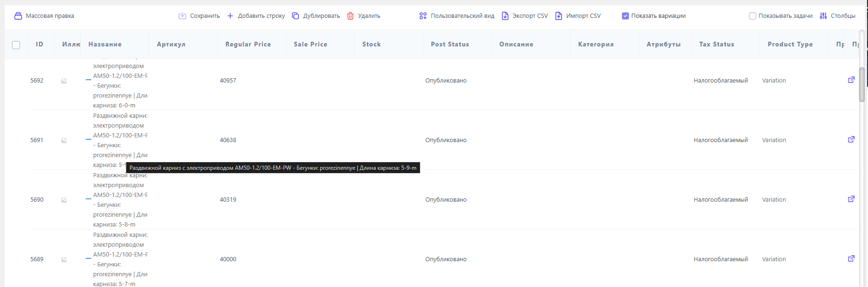
Task: Click the Описание column header
Action: 516,44
